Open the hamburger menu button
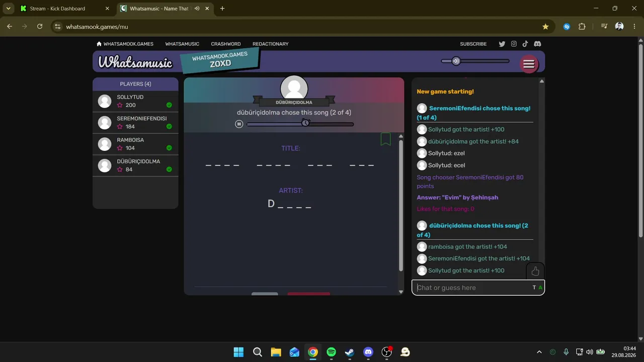The image size is (644, 362). (529, 64)
